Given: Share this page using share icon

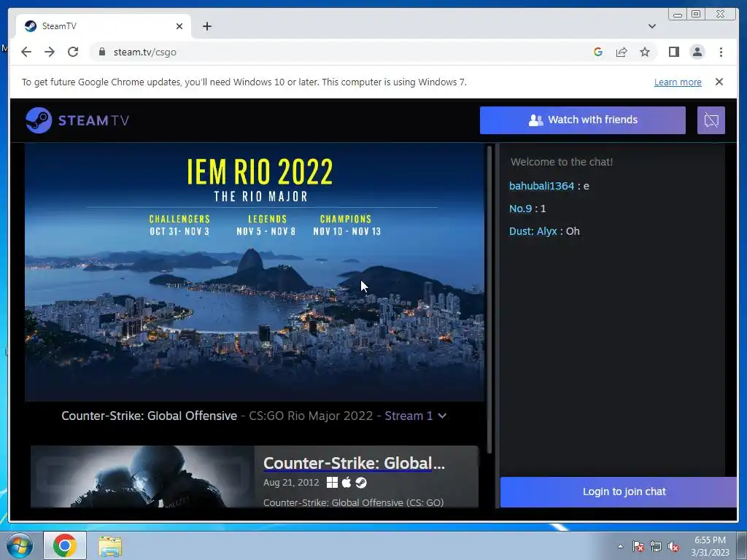Looking at the screenshot, I should (622, 52).
